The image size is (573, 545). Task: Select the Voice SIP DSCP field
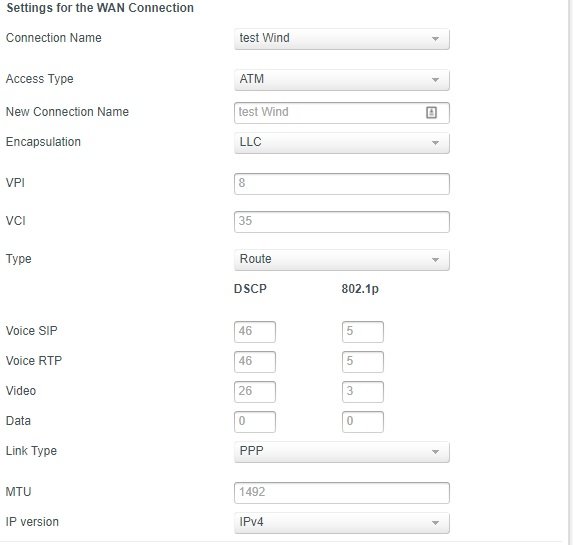click(255, 332)
